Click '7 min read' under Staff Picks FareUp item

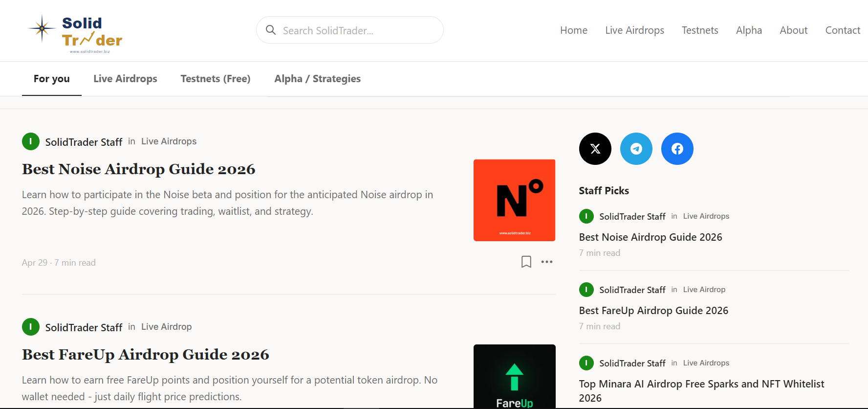(600, 326)
